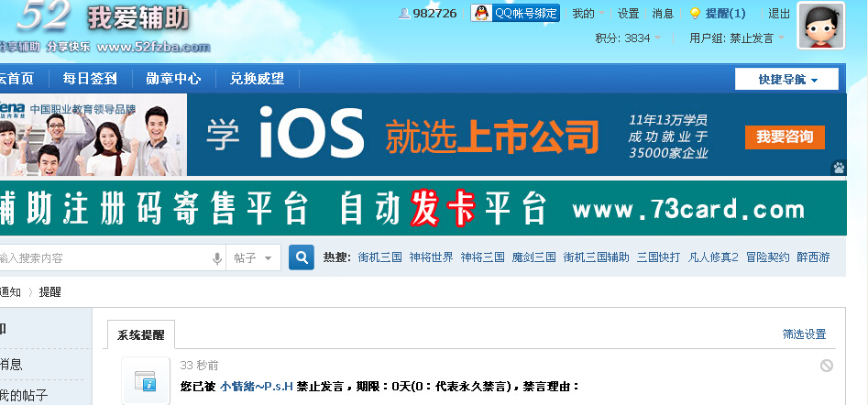Click the 33 秒前 timestamp
Screen dimensions: 868x405
[199, 366]
